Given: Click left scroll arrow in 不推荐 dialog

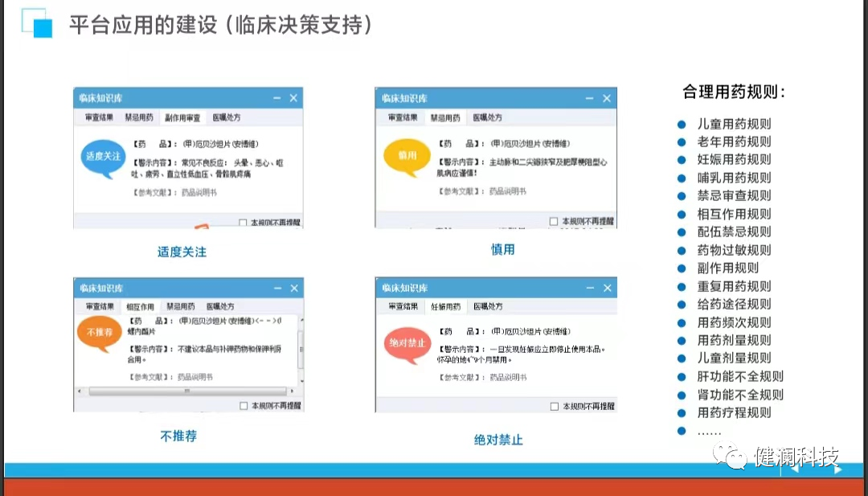Looking at the screenshot, I should point(79,391).
